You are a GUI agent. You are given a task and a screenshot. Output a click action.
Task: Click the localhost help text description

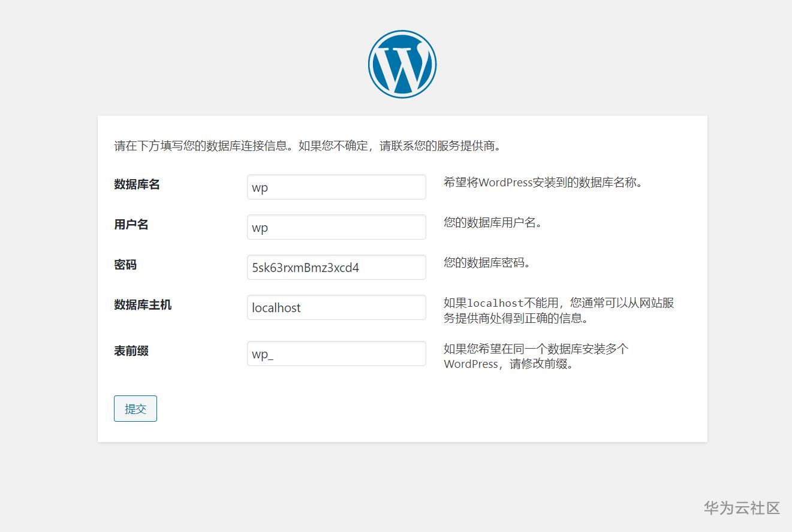(559, 310)
